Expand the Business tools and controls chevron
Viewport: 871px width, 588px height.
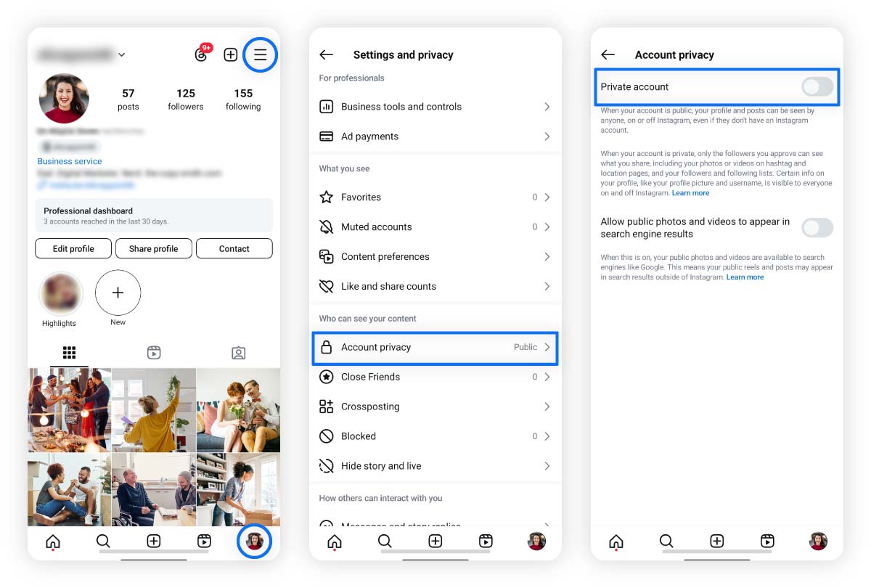tap(547, 107)
